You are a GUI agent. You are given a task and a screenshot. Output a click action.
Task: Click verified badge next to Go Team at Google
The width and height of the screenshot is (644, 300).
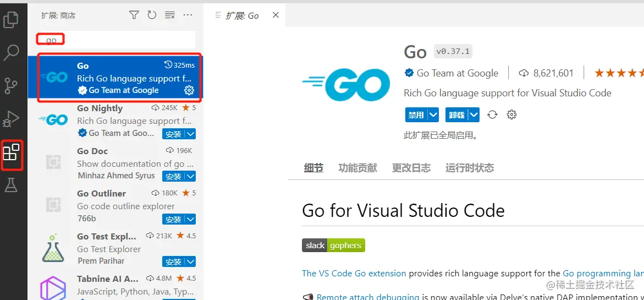[x=409, y=73]
